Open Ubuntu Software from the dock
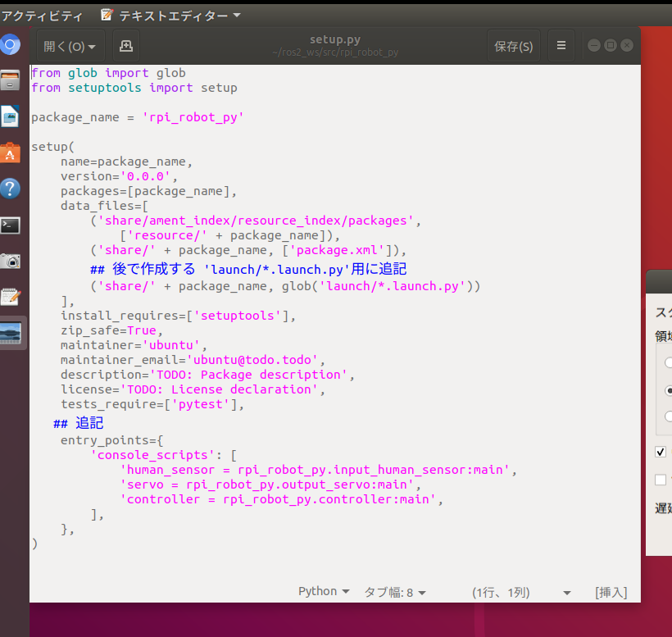 (x=11, y=152)
